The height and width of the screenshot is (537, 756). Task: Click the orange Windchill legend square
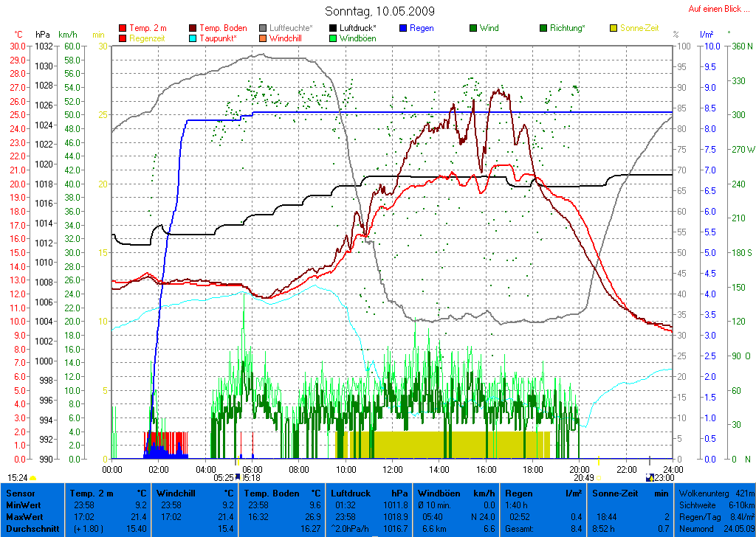click(x=264, y=38)
